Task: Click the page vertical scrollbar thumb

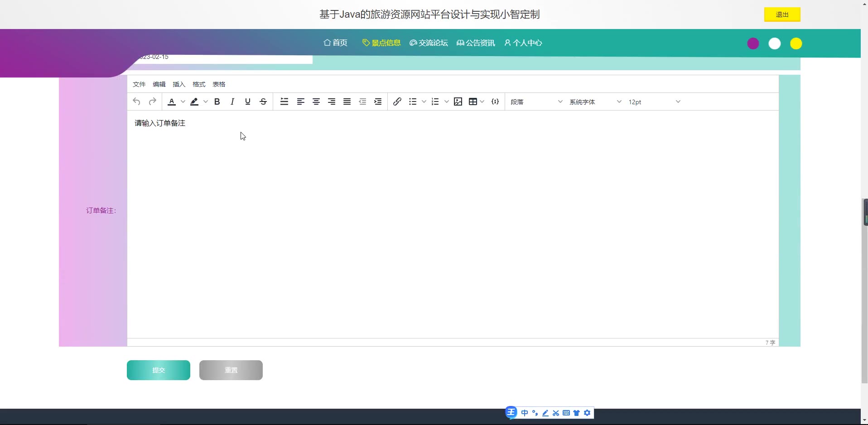Action: click(x=864, y=291)
